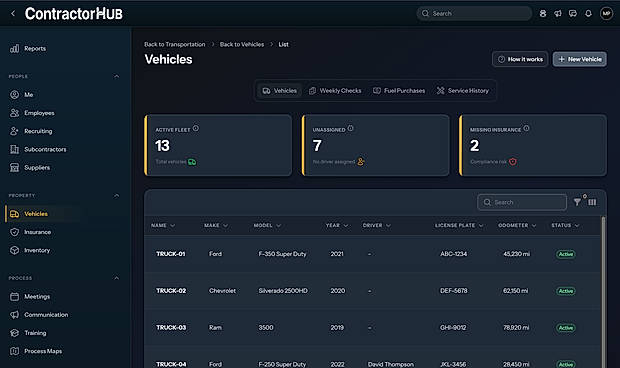Click the 78,920 mi odometer value
This screenshot has width=620, height=368.
516,327
